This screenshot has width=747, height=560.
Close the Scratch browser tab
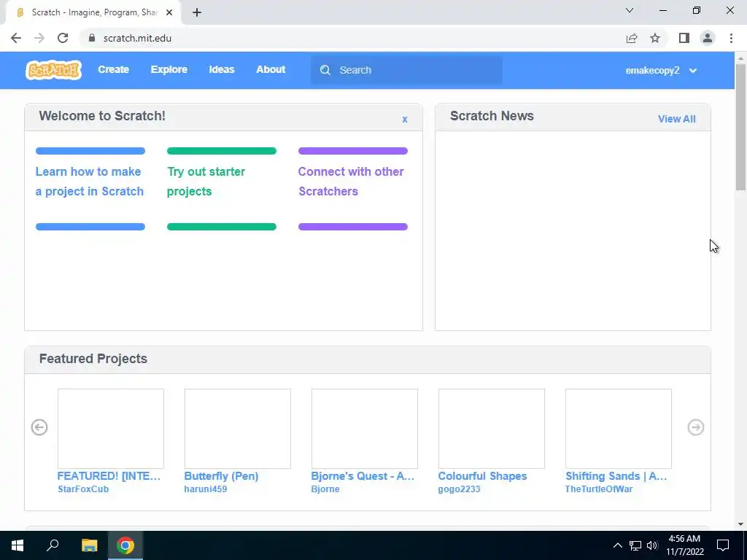coord(169,12)
